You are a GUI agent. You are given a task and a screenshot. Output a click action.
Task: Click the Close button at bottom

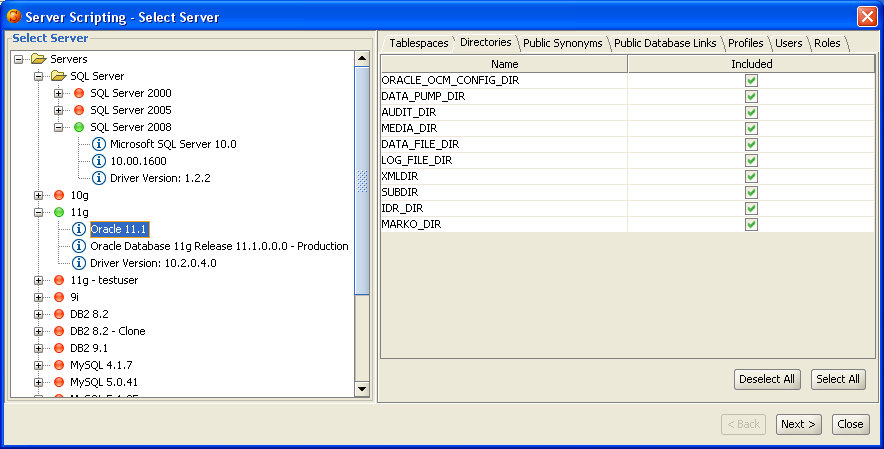[x=850, y=424]
